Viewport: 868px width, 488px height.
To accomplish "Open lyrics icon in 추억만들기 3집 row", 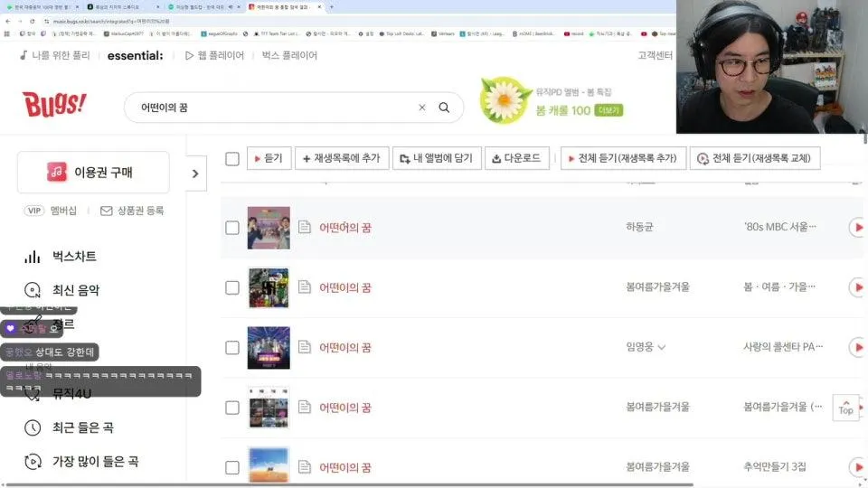I will click(305, 467).
